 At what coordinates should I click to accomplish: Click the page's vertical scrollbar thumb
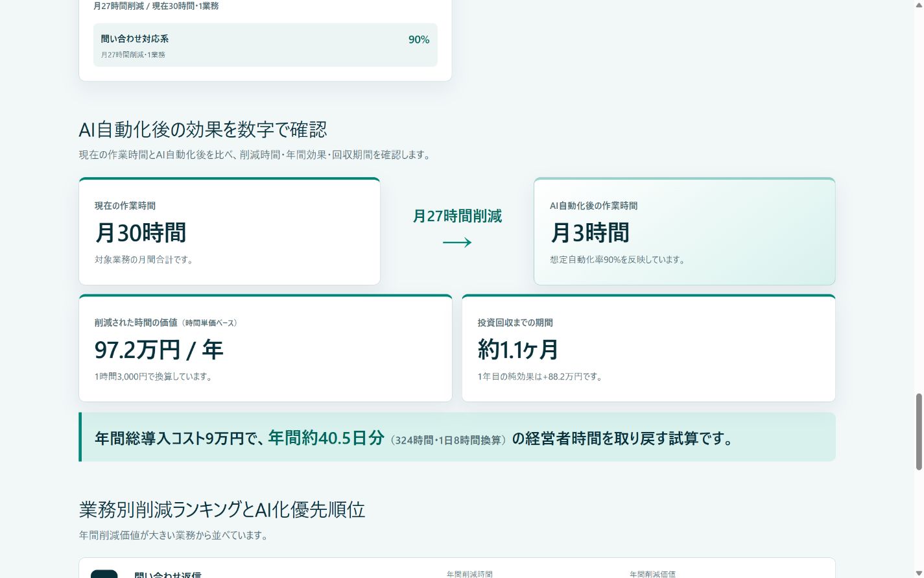[919, 431]
